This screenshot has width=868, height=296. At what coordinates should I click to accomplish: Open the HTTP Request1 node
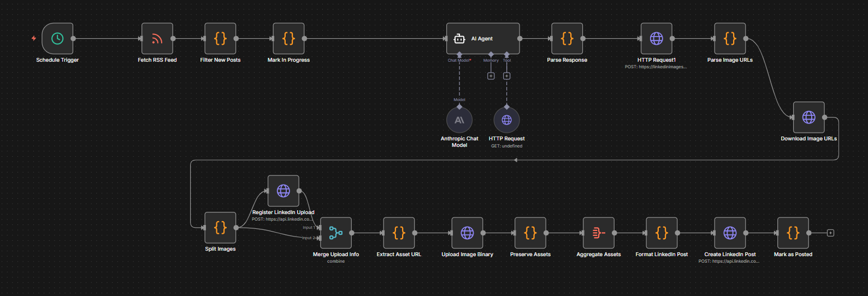(657, 39)
